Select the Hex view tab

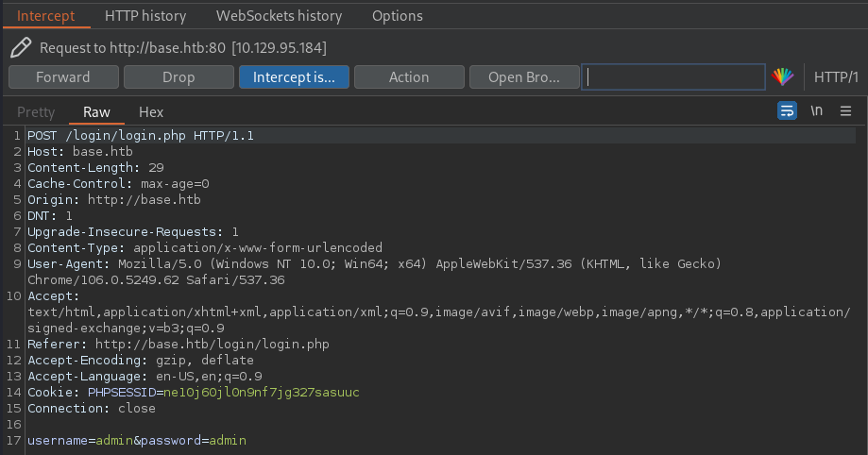[151, 111]
